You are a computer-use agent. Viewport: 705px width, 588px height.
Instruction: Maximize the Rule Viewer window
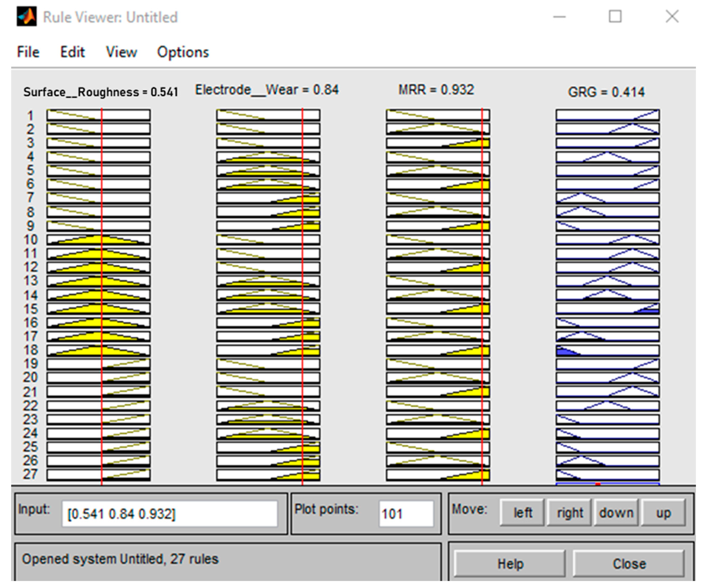[615, 17]
